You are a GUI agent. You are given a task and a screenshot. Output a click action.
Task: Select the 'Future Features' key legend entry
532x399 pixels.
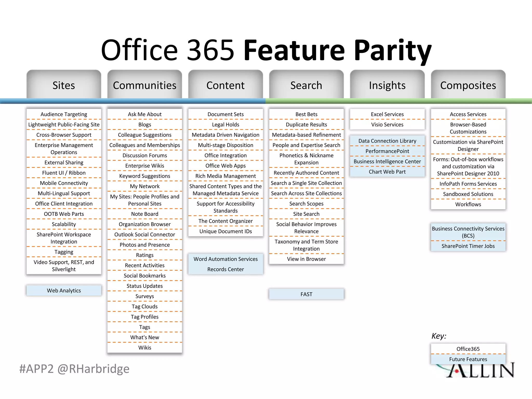tap(468, 359)
